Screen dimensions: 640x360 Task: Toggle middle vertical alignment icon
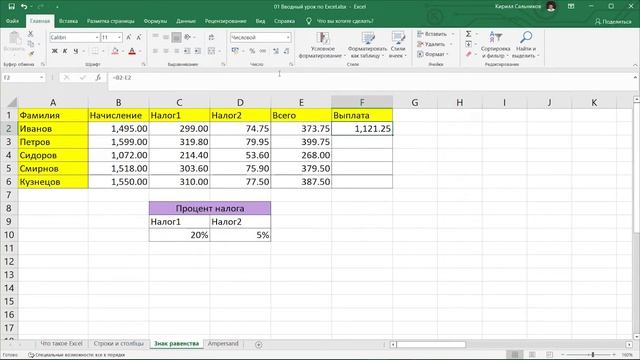coord(166,37)
